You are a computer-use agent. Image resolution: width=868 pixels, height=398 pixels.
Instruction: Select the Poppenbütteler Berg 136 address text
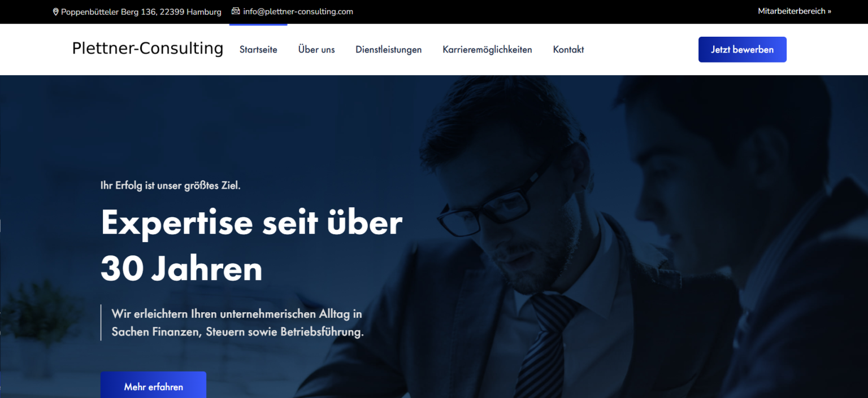pos(141,12)
